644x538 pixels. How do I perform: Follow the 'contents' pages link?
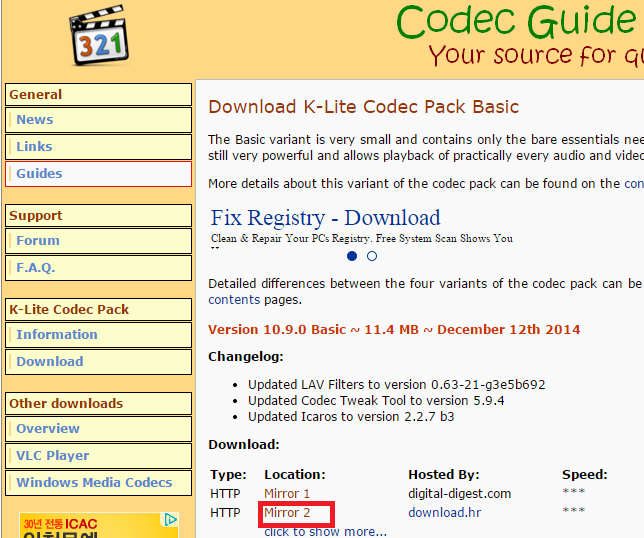234,300
